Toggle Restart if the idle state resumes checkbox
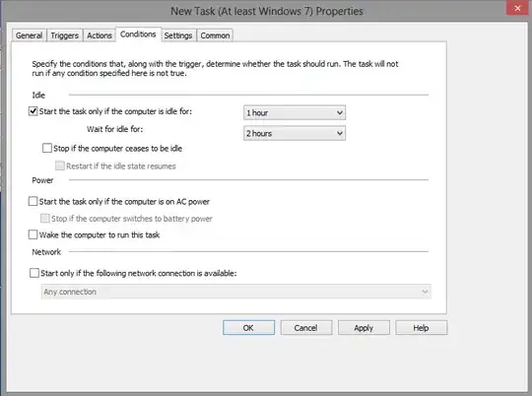 pyautogui.click(x=60, y=165)
